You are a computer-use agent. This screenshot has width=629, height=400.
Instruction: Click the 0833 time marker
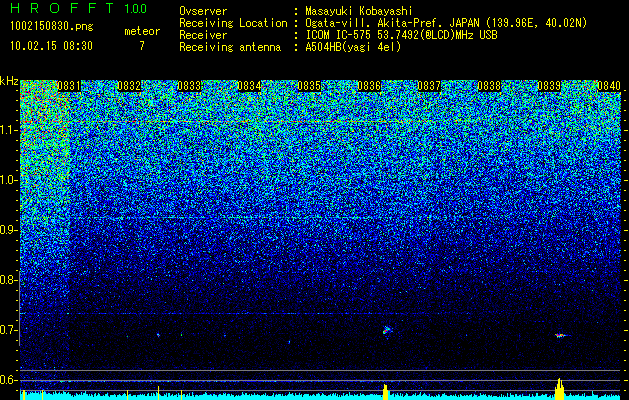[x=189, y=86]
